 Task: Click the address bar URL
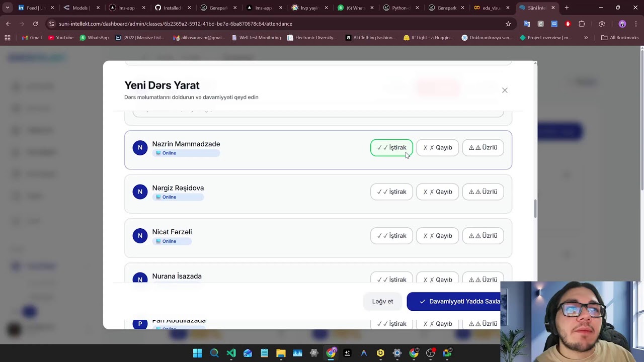(x=176, y=24)
